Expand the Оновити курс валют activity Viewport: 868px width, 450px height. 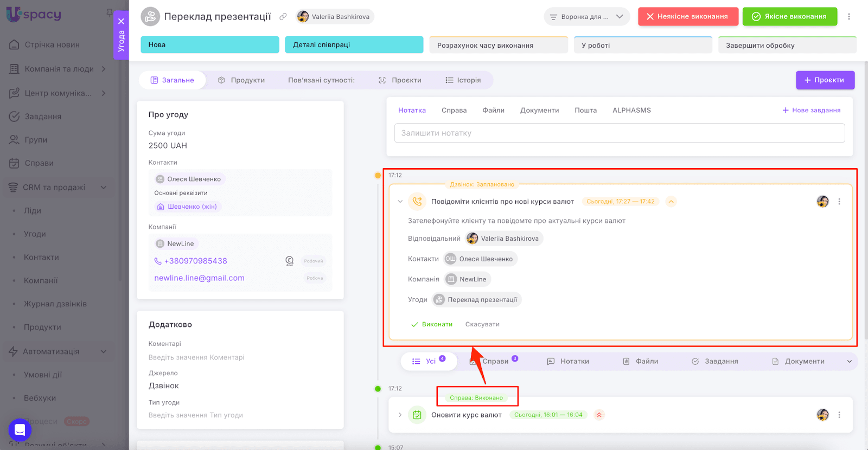(x=400, y=415)
